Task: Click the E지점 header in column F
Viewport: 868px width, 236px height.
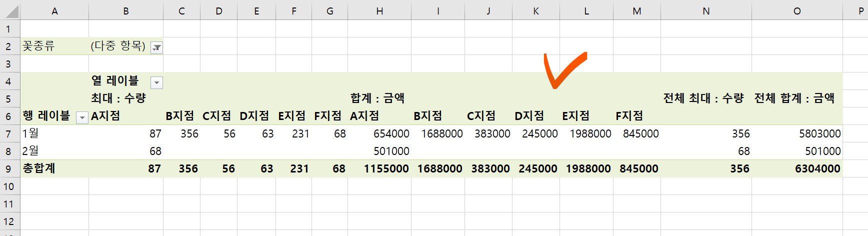Action: click(292, 116)
